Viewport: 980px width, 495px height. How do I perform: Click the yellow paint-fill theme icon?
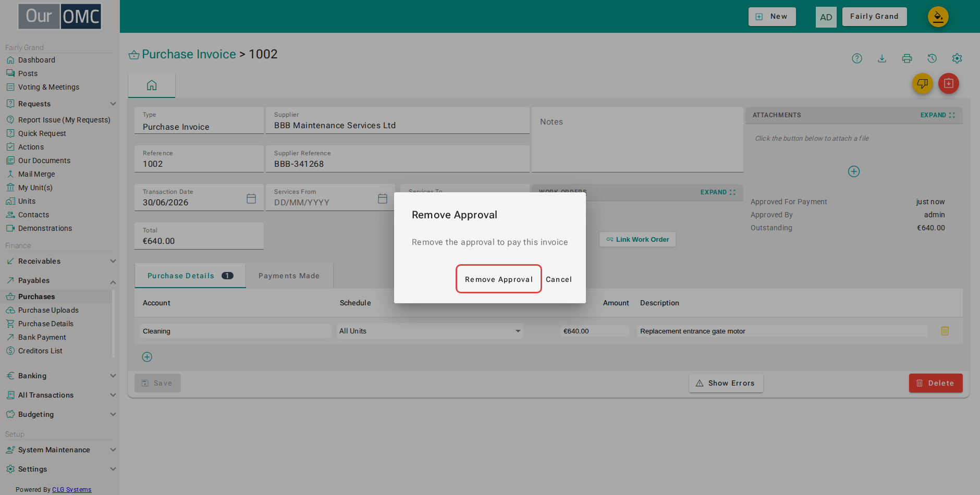(x=938, y=17)
